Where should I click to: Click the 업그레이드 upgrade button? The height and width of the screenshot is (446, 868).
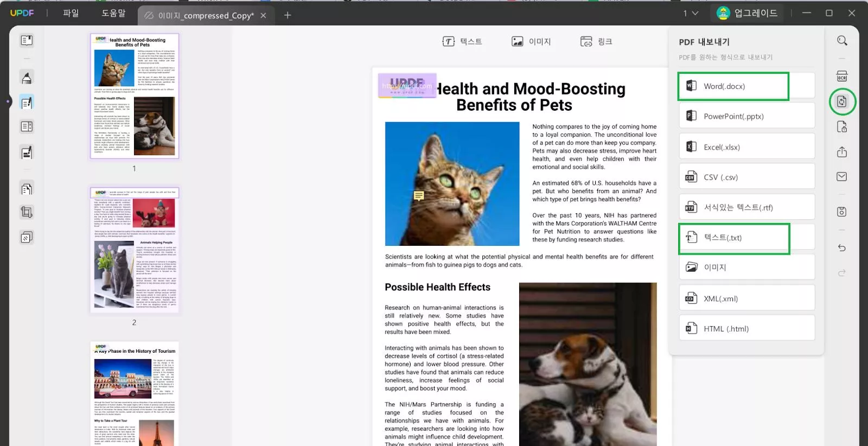[748, 13]
